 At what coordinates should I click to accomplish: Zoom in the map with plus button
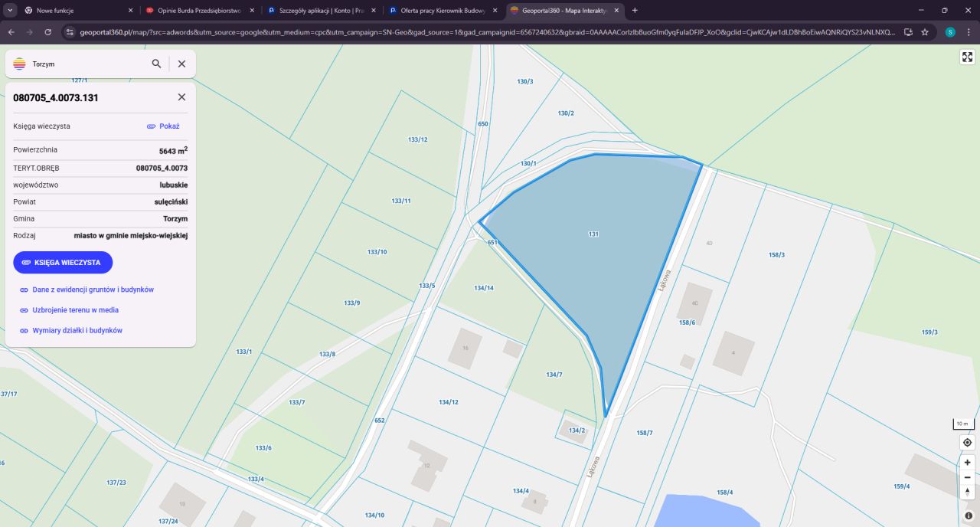pos(967,463)
